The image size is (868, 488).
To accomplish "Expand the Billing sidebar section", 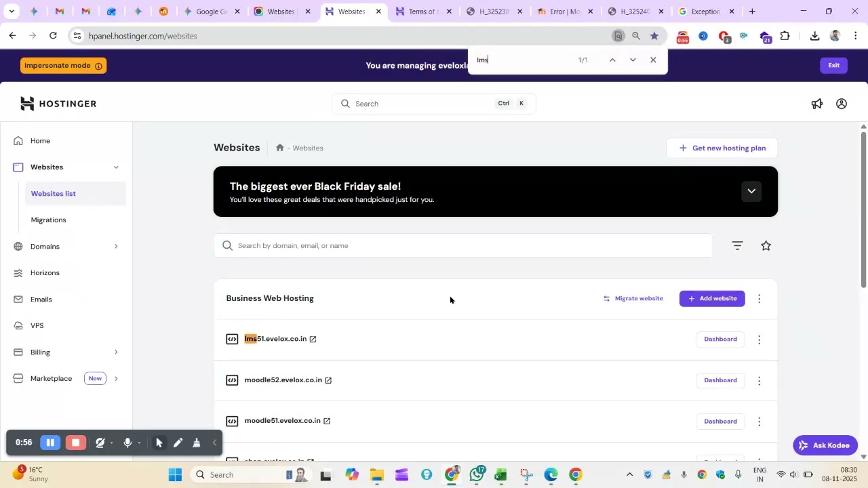I will pyautogui.click(x=116, y=352).
